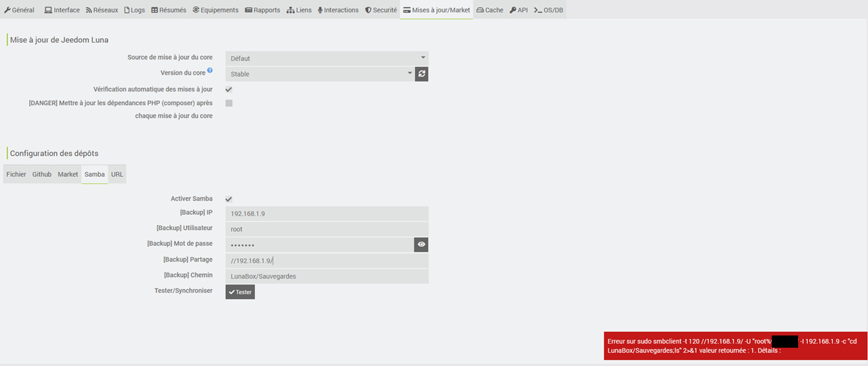Click the Tester button
Image resolution: width=868 pixels, height=366 pixels.
240,292
